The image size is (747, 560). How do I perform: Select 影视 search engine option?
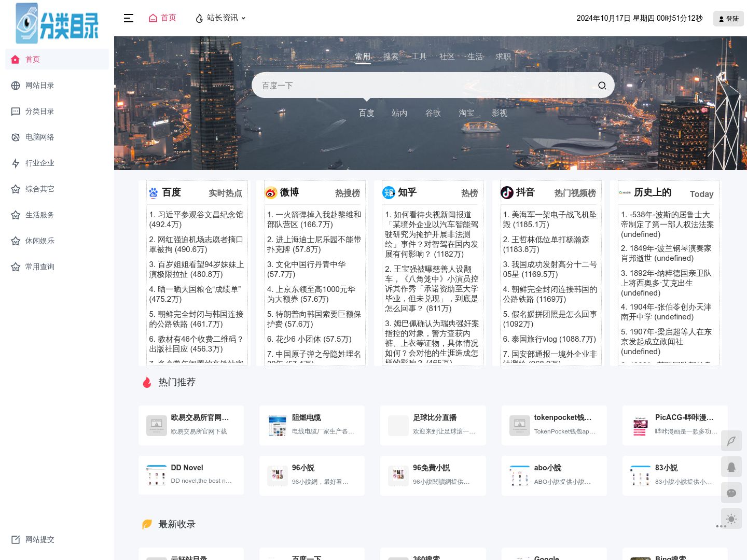pos(499,113)
